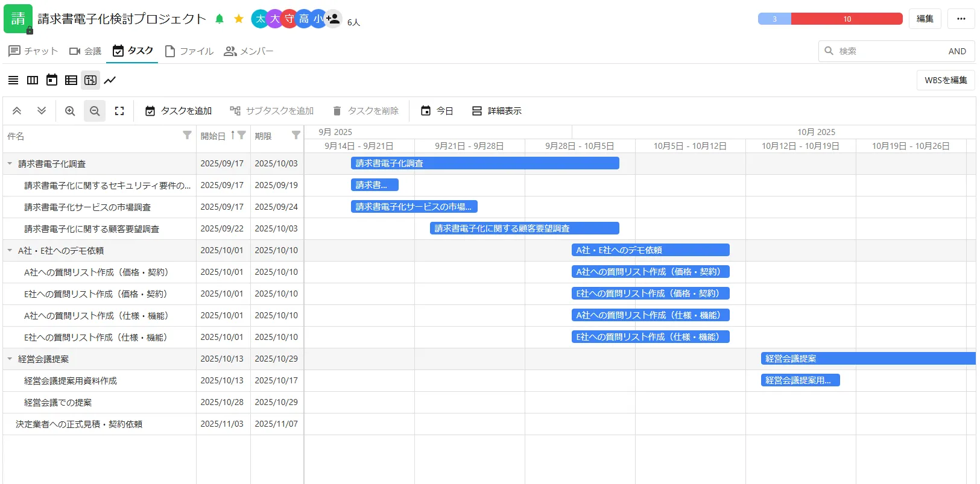Toggle fullscreen for the Gantt chart
This screenshot has width=980, height=484.
pyautogui.click(x=119, y=111)
